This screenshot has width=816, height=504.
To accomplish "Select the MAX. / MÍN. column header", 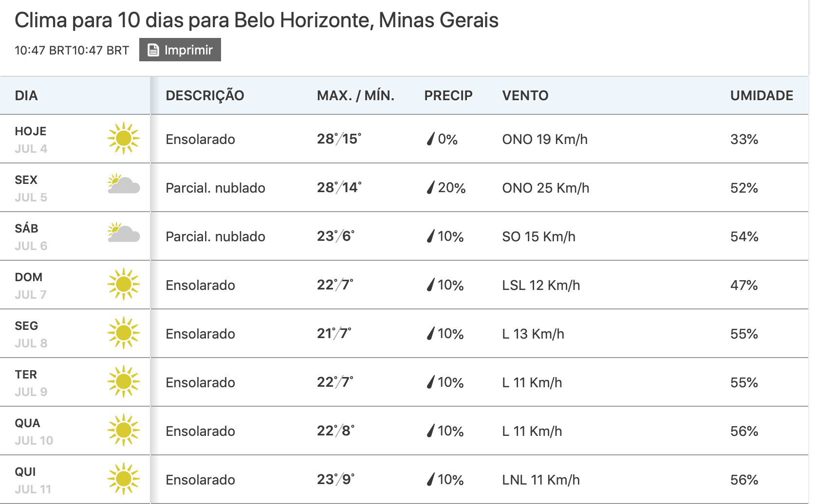I will (355, 95).
